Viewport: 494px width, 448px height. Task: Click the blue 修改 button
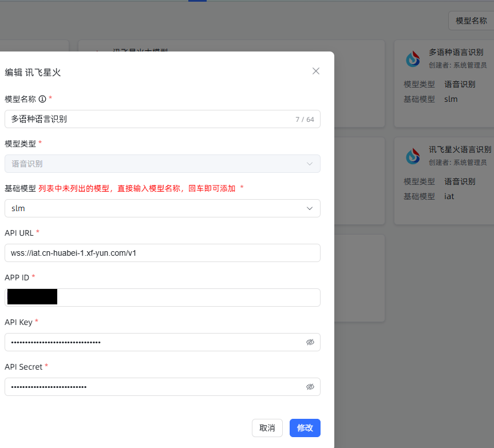(305, 428)
